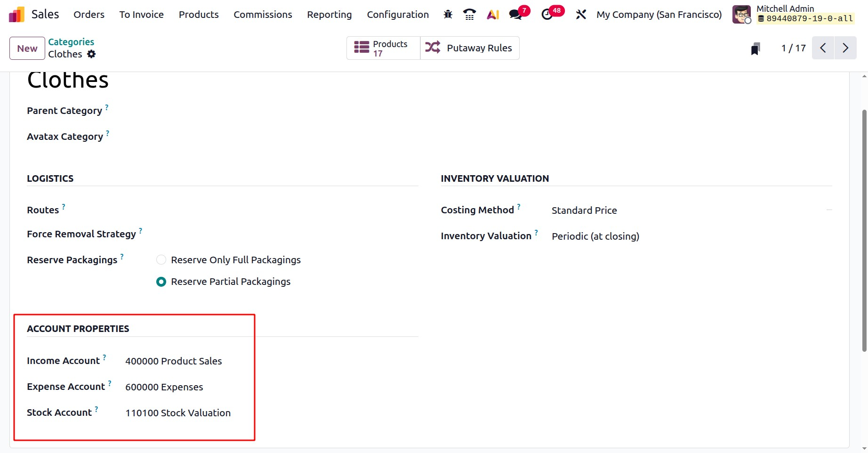The height and width of the screenshot is (453, 868).
Task: Select Reserve Only Full Packagings option
Action: 161,260
